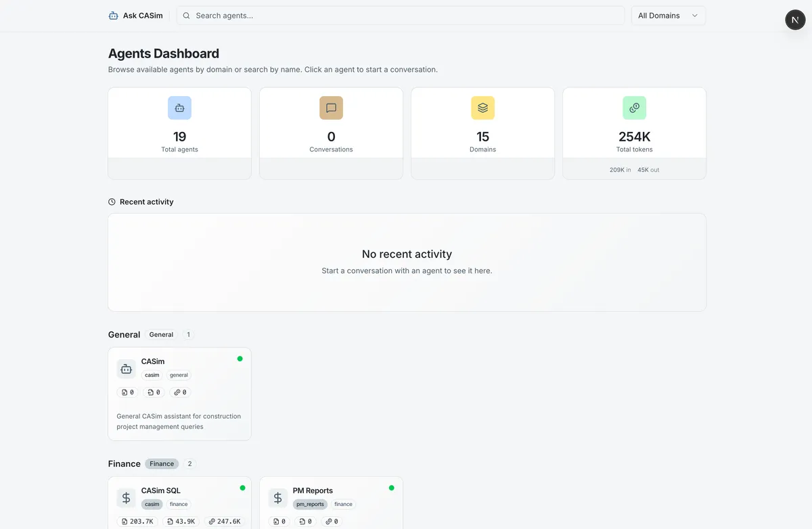Image resolution: width=812 pixels, height=529 pixels.
Task: Click the Domains layers icon
Action: tap(482, 108)
